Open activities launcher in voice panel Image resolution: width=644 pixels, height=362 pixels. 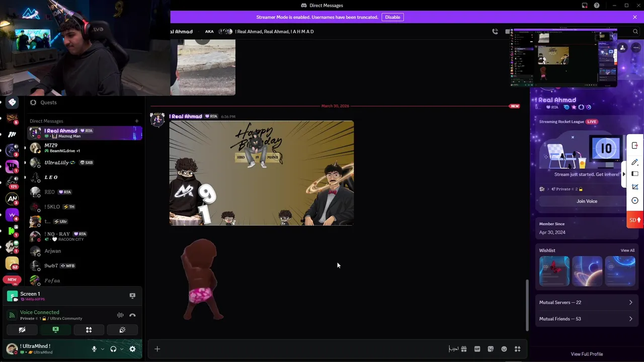(x=89, y=330)
